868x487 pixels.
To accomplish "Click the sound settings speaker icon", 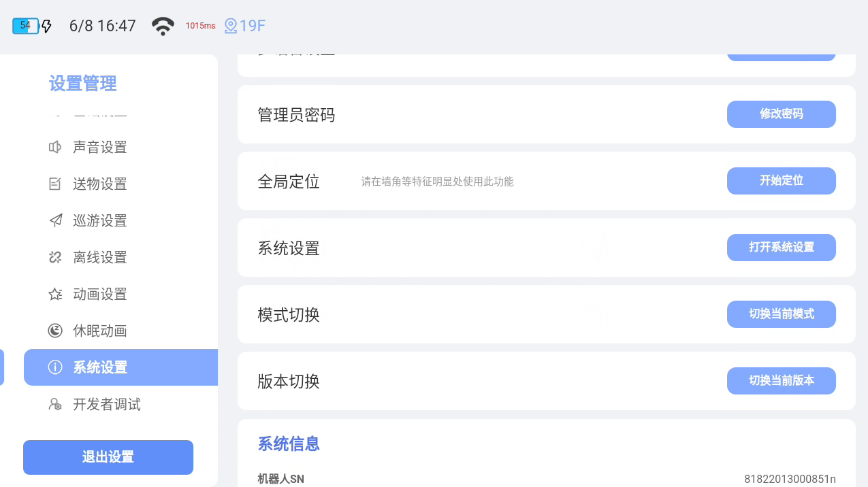I will [55, 147].
